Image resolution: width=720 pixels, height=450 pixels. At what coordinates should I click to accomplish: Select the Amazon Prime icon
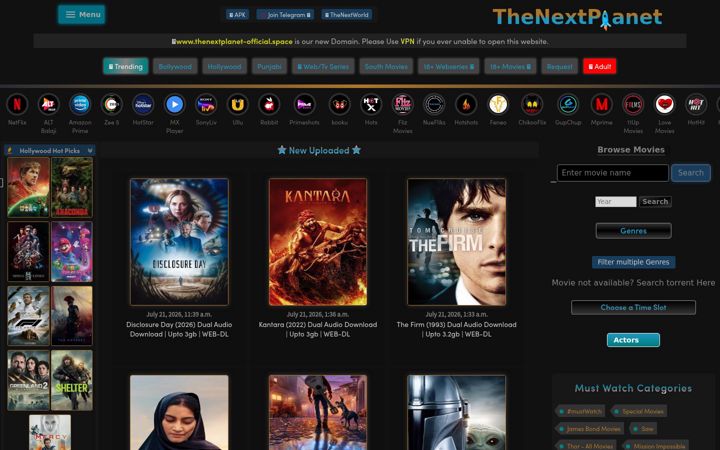[x=80, y=104]
